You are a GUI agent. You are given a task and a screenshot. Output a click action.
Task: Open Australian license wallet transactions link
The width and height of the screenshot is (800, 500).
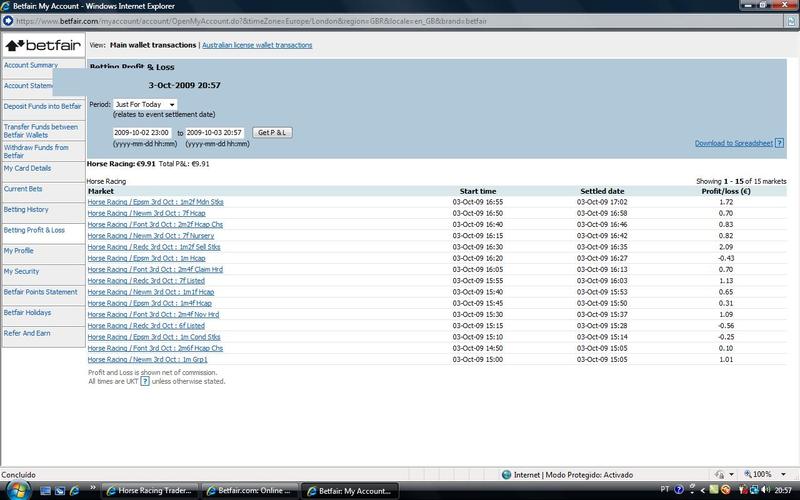[x=257, y=45]
